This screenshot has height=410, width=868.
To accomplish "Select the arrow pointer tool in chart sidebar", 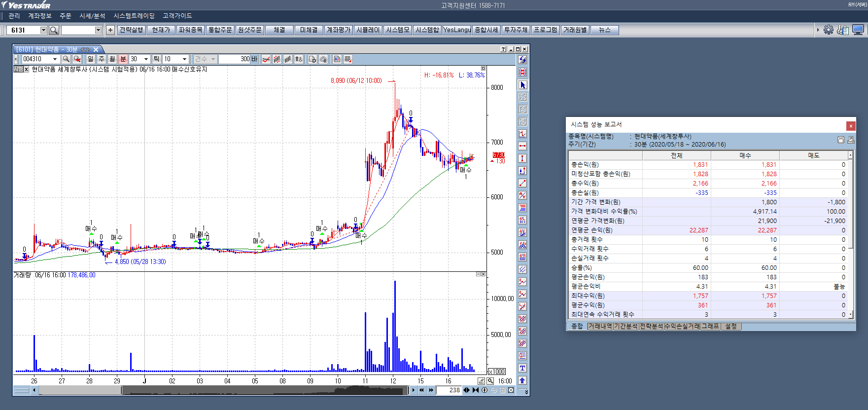I will 522,85.
